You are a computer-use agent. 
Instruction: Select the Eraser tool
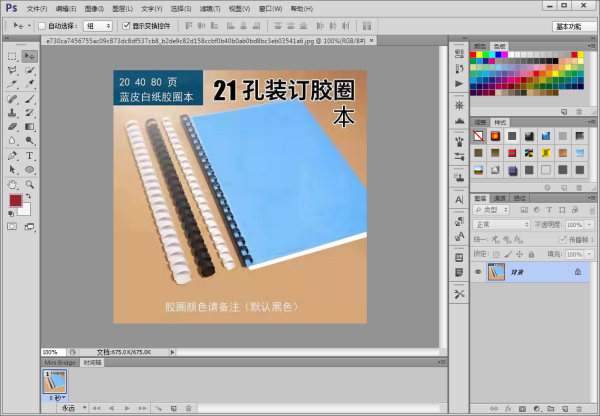click(12, 127)
